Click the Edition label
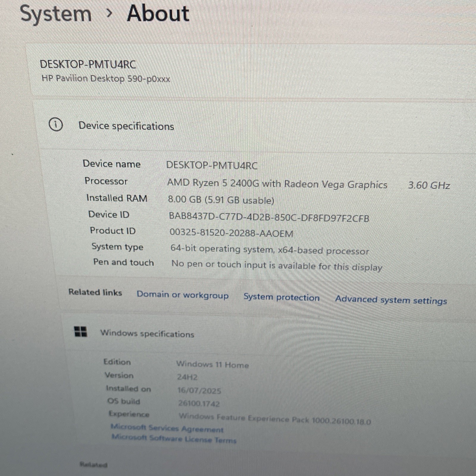The image size is (476, 476). [x=117, y=362]
